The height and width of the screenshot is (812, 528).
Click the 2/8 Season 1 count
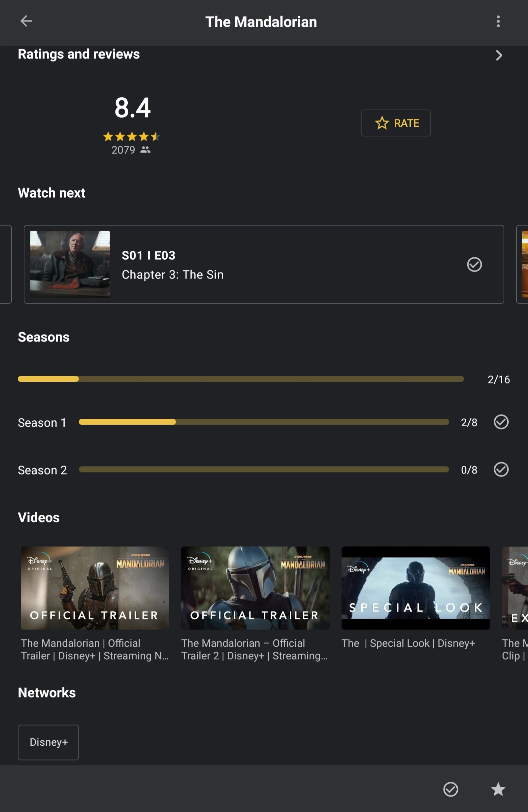tap(469, 422)
